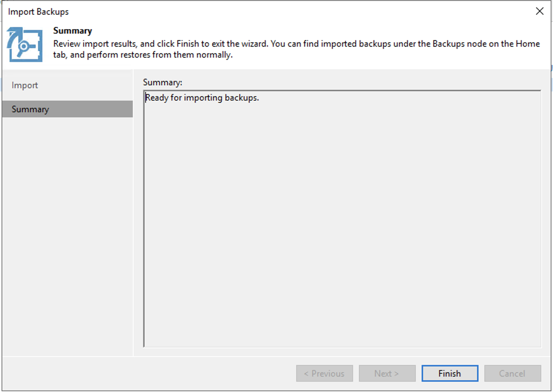
Task: Click the 'Summary:' label above the box
Action: [x=162, y=82]
